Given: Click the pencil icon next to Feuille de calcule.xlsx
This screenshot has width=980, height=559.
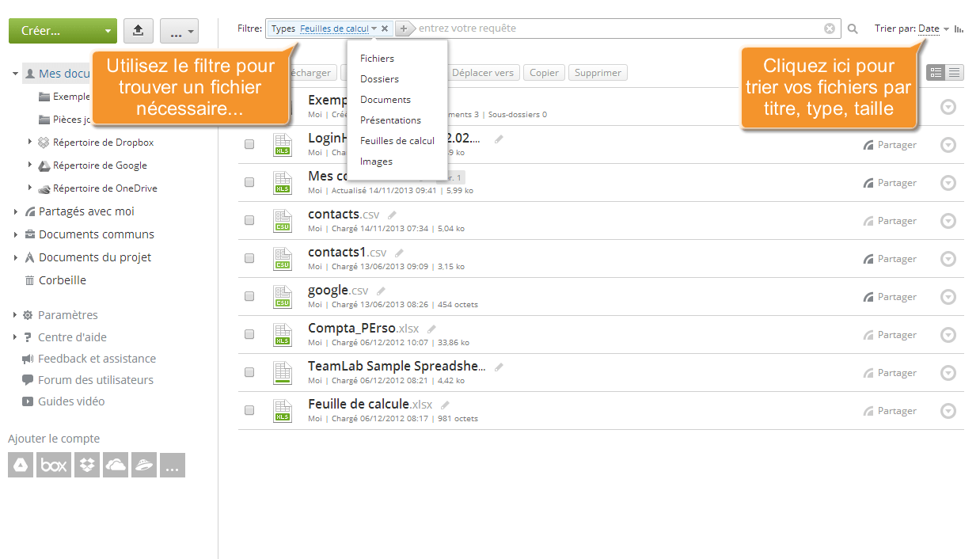Looking at the screenshot, I should 446,405.
